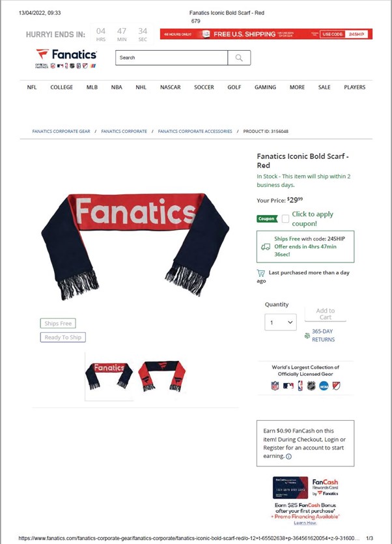Select the first Fanatics scarf thumbnail
This screenshot has width=392, height=544.
(x=109, y=377)
